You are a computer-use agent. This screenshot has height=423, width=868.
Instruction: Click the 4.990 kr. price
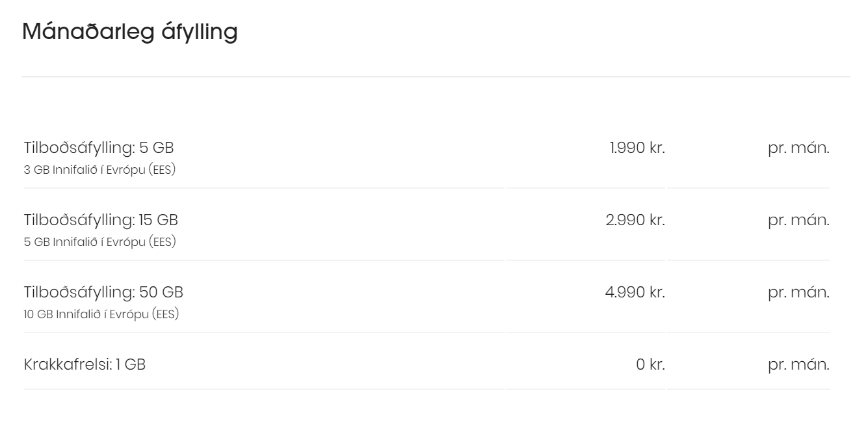(x=635, y=292)
